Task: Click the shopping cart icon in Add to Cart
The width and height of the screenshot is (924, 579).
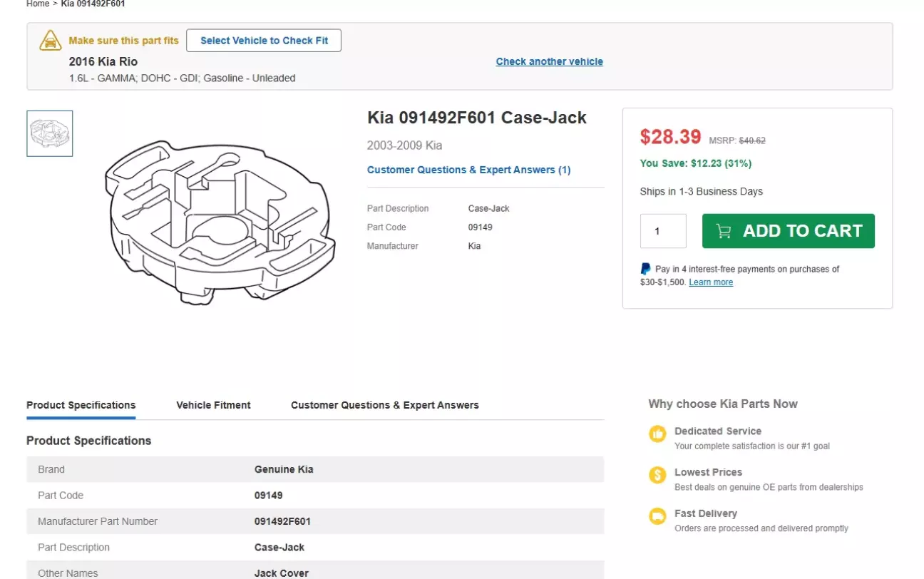Action: click(724, 231)
